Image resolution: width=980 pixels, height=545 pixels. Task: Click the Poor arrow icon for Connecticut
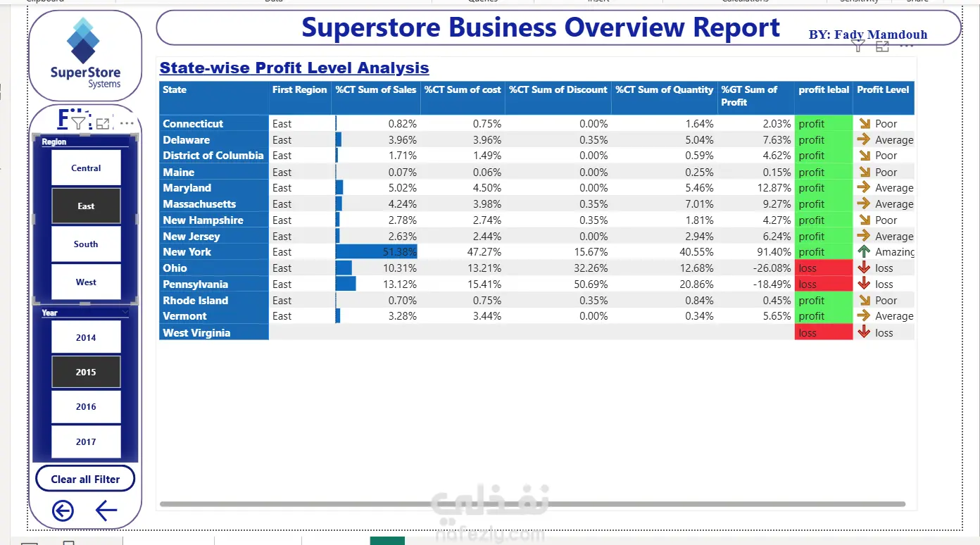[864, 124]
